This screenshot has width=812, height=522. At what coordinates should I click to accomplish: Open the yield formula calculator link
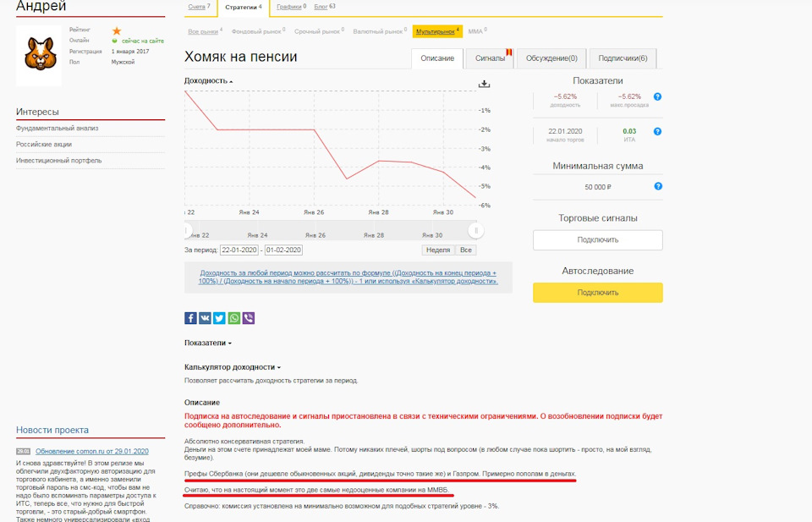[348, 277]
